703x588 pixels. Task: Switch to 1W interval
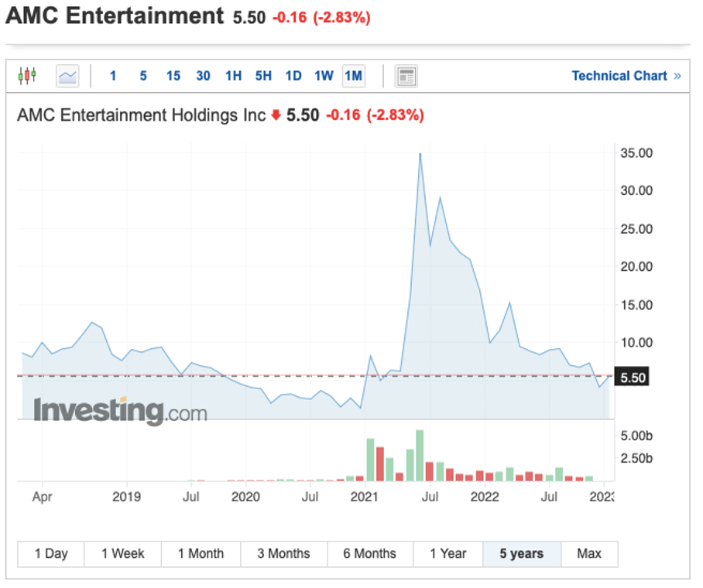click(324, 76)
